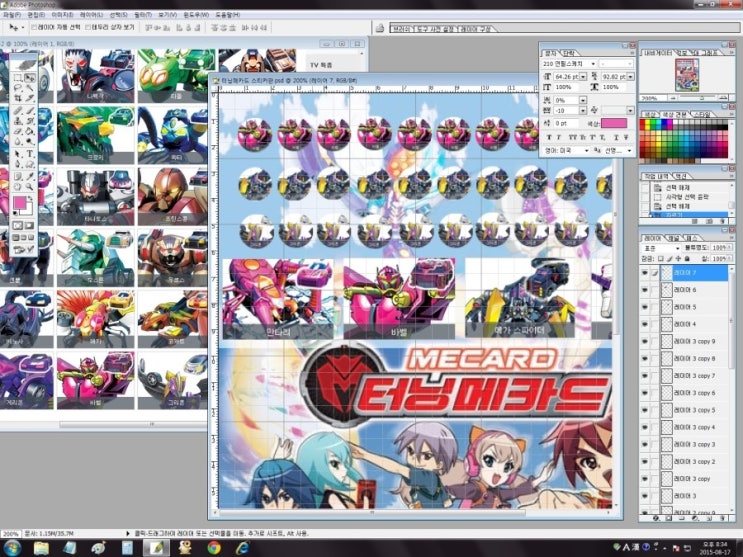Select the Eraser tool
The image size is (743, 557).
(x=18, y=131)
